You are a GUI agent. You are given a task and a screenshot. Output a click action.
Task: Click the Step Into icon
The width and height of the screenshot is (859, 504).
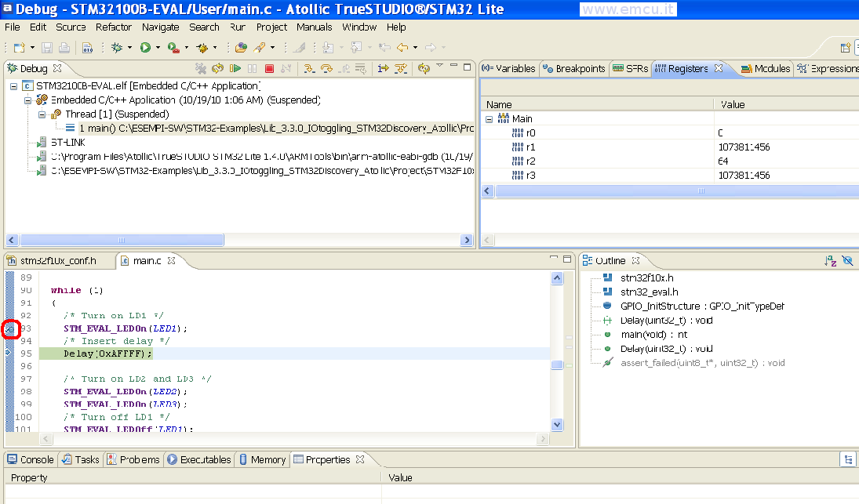pyautogui.click(x=310, y=68)
